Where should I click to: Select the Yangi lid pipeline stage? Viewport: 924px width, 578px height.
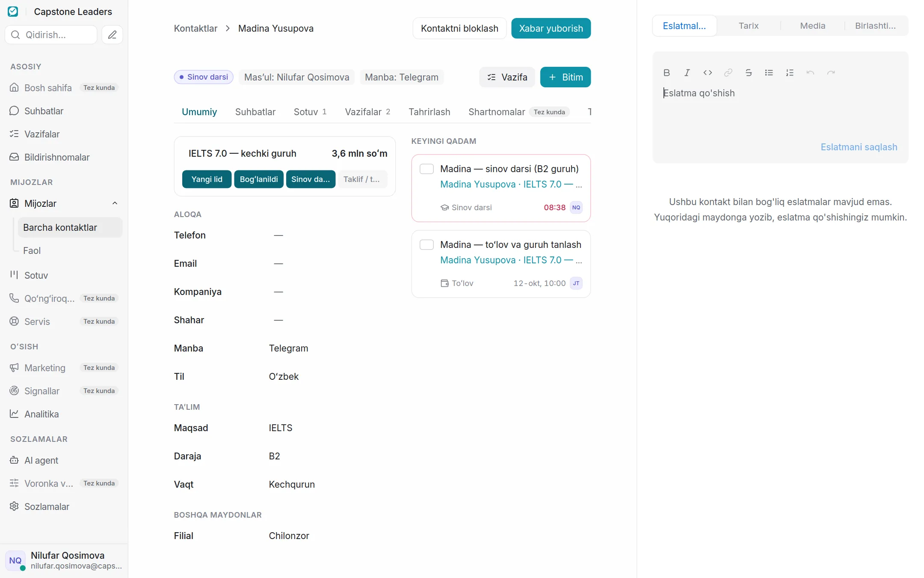pos(207,179)
